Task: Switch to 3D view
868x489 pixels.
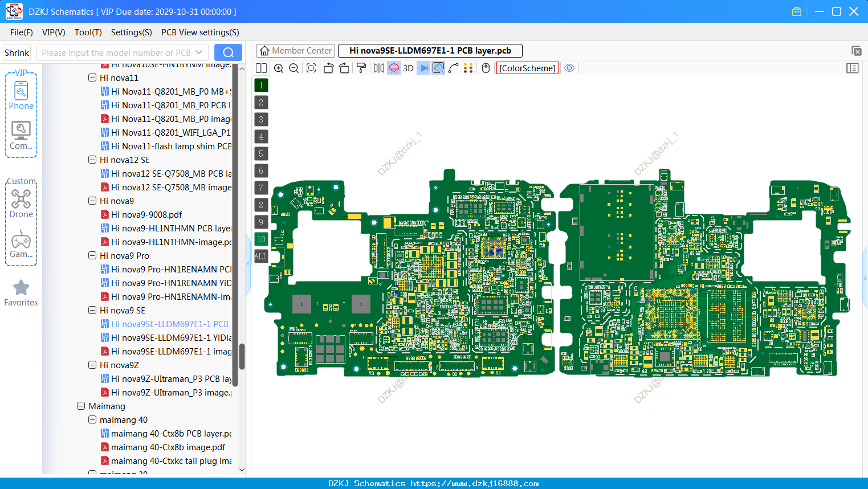Action: coord(408,68)
